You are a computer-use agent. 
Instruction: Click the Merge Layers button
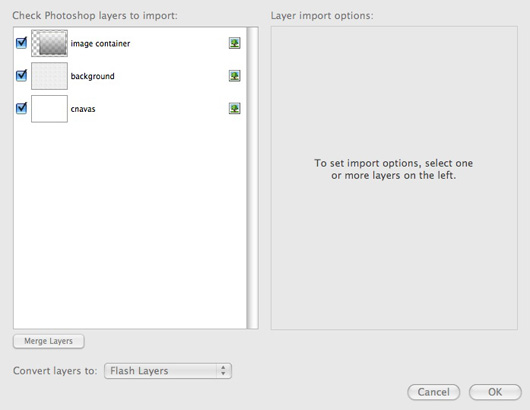49,341
